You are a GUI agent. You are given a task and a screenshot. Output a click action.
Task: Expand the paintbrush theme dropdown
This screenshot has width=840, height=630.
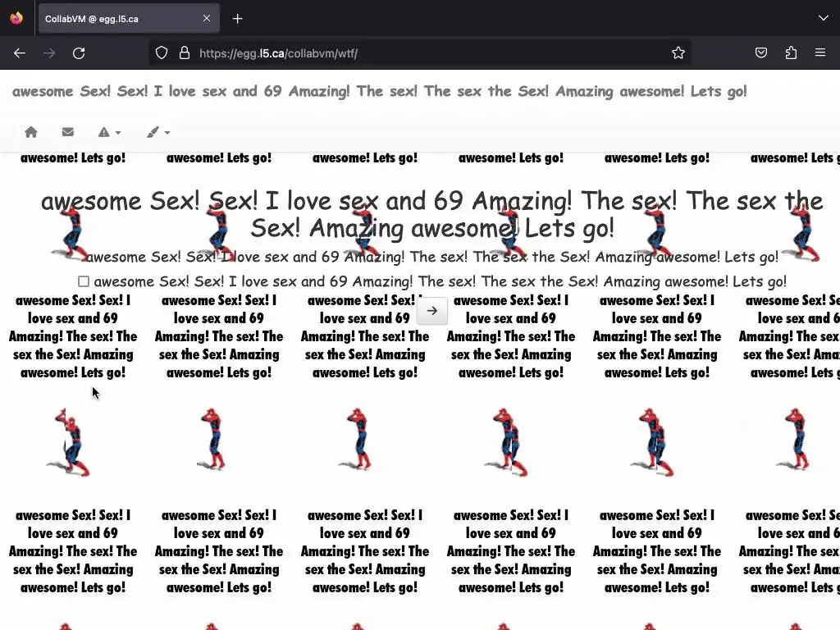[x=158, y=132]
